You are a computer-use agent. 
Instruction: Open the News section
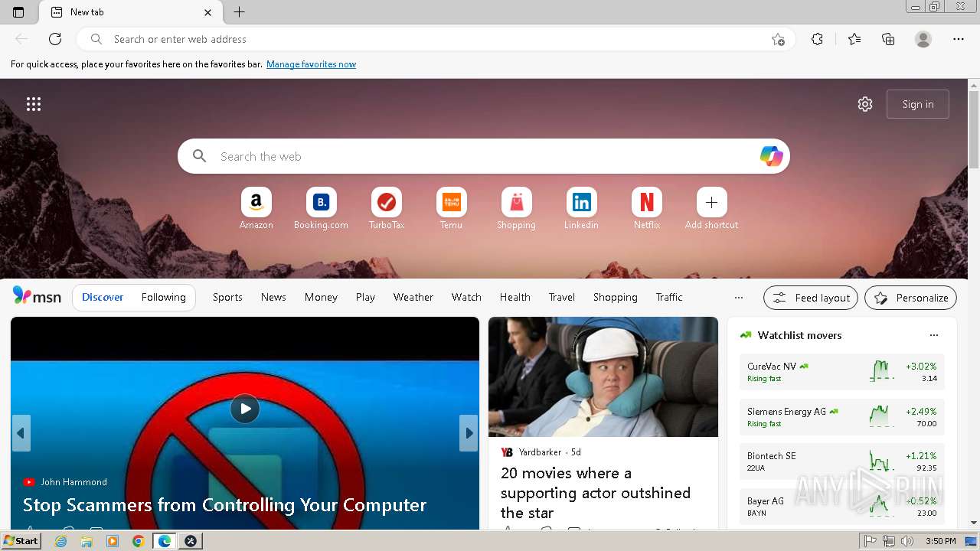[x=273, y=297]
